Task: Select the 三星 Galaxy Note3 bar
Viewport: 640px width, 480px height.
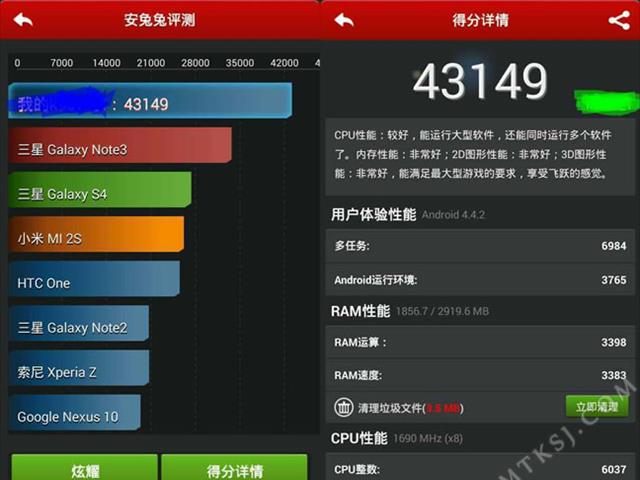Action: 120,145
